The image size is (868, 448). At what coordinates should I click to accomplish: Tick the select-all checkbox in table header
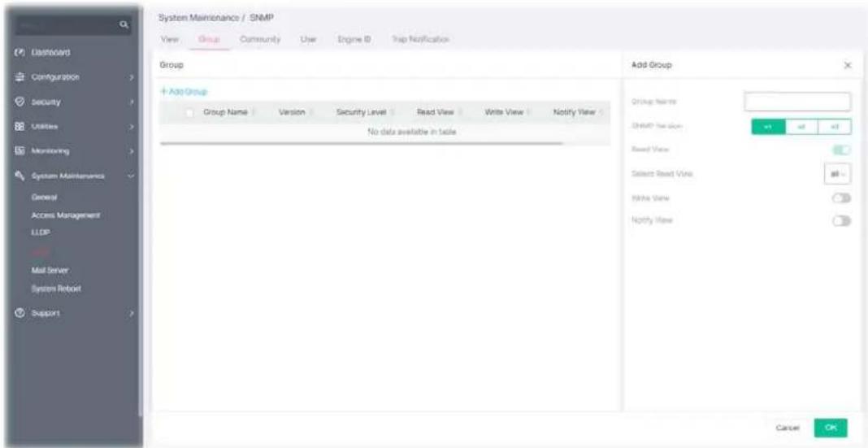(x=190, y=112)
